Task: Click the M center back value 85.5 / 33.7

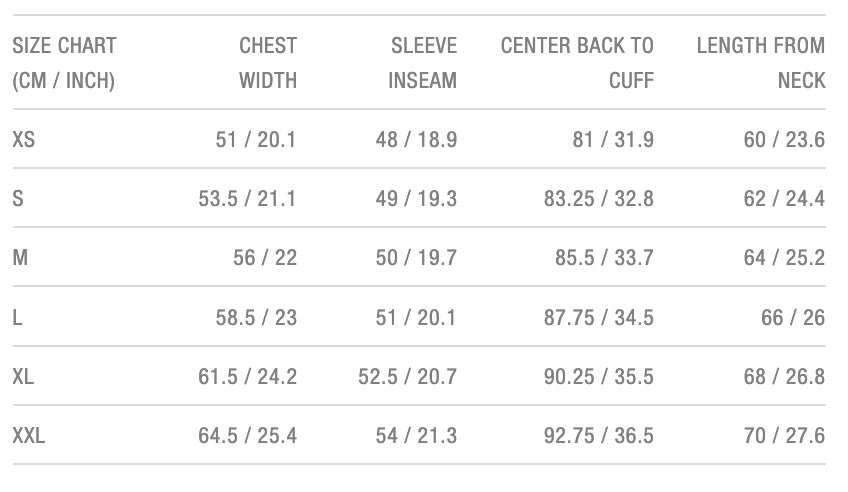Action: [x=604, y=258]
